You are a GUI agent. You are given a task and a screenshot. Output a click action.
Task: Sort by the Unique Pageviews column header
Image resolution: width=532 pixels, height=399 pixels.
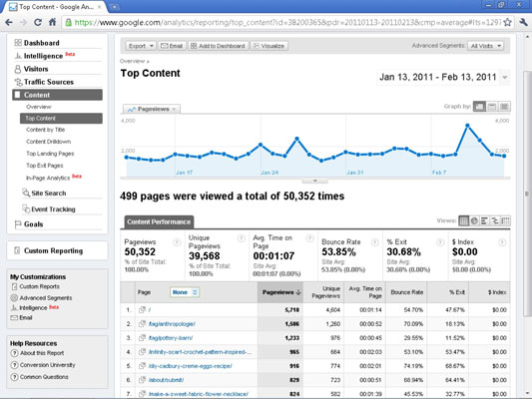(323, 292)
